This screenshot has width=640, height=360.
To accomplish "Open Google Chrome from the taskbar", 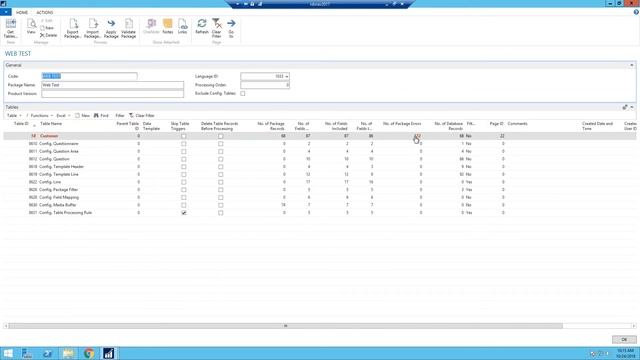I will (89, 353).
